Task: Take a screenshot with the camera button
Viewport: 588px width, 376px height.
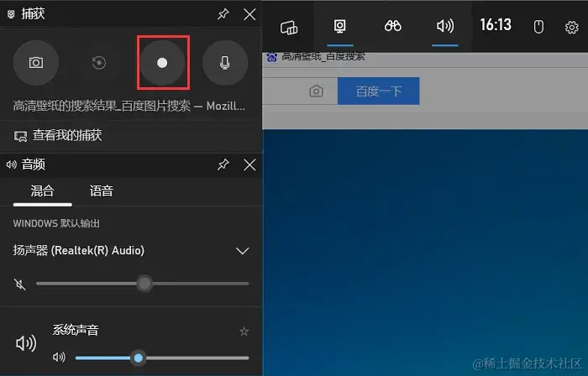Action: 36,63
